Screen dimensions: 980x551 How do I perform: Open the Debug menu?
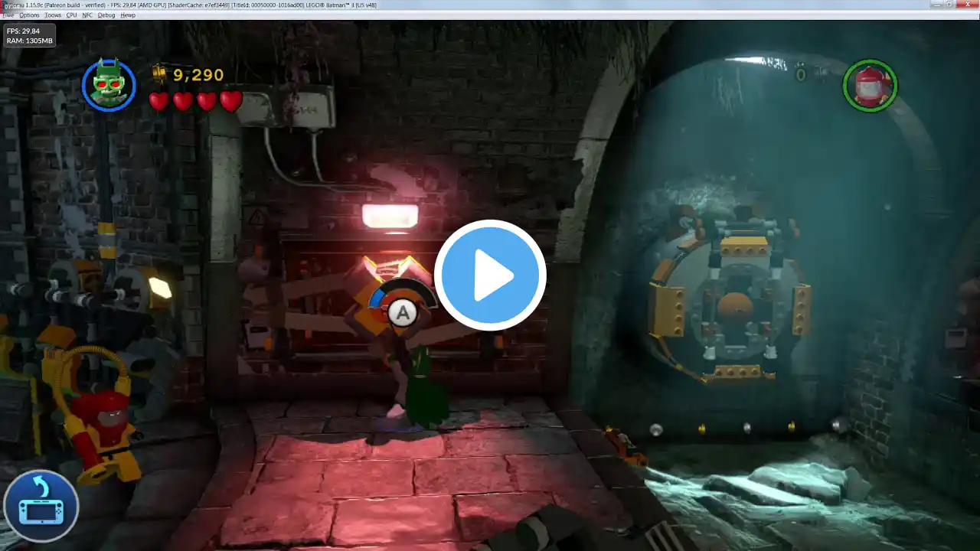(x=106, y=15)
